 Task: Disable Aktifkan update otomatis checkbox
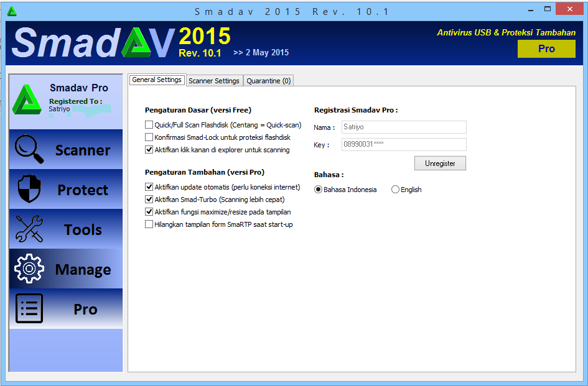149,187
